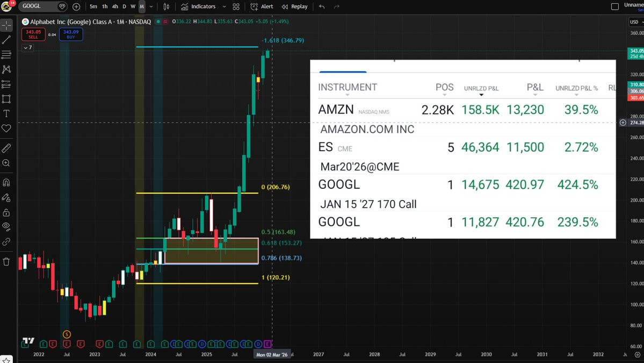The height and width of the screenshot is (363, 644).
Task: Start bar Replay mode
Action: [x=294, y=6]
